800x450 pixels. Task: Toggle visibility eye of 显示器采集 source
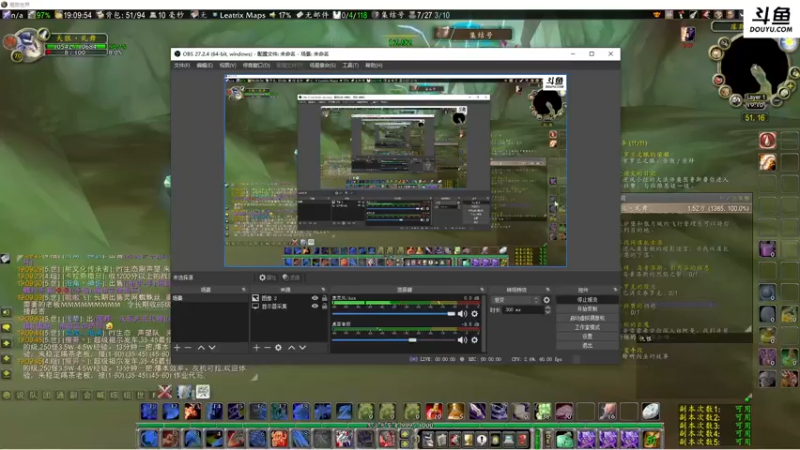pos(315,306)
